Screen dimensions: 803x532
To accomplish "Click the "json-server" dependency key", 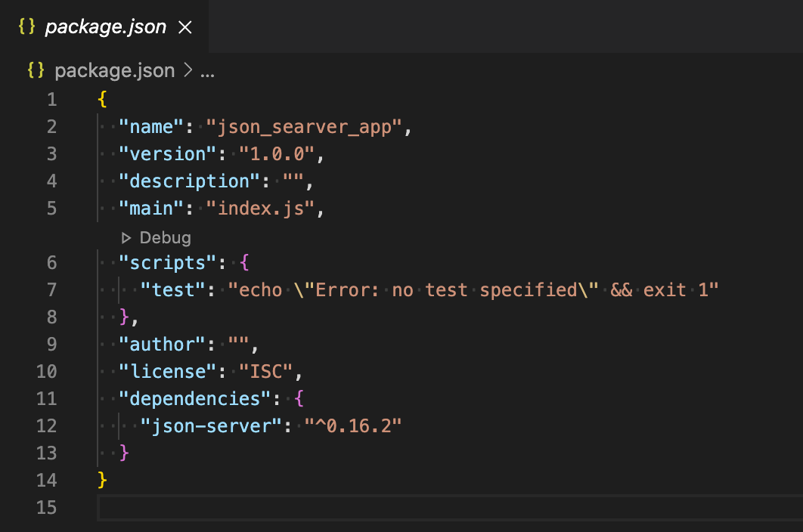I will (211, 425).
